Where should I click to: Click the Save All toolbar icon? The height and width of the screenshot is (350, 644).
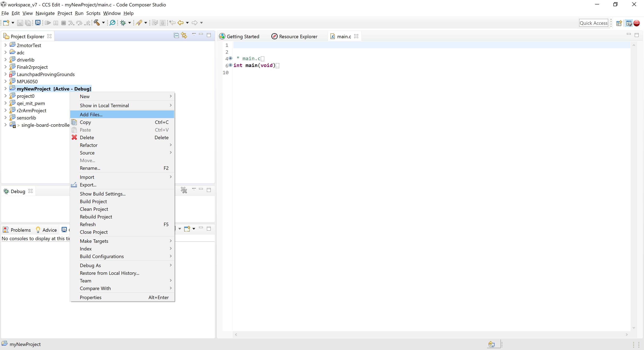click(x=28, y=23)
